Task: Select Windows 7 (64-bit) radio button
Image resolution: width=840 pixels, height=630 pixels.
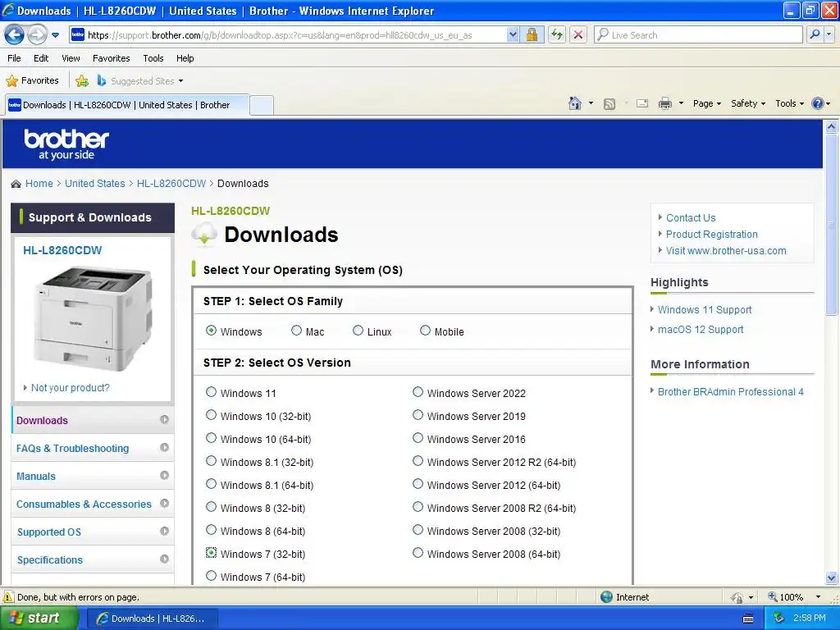Action: tap(211, 576)
